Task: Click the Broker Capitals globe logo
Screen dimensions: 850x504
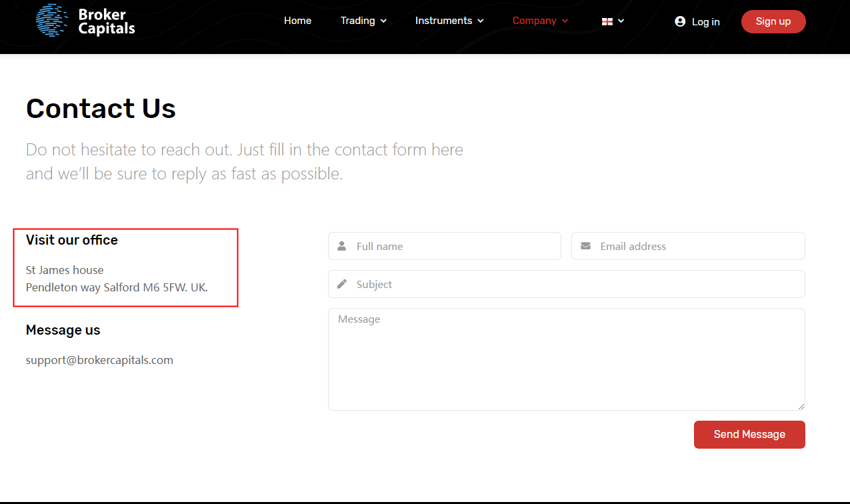Action: (x=52, y=20)
